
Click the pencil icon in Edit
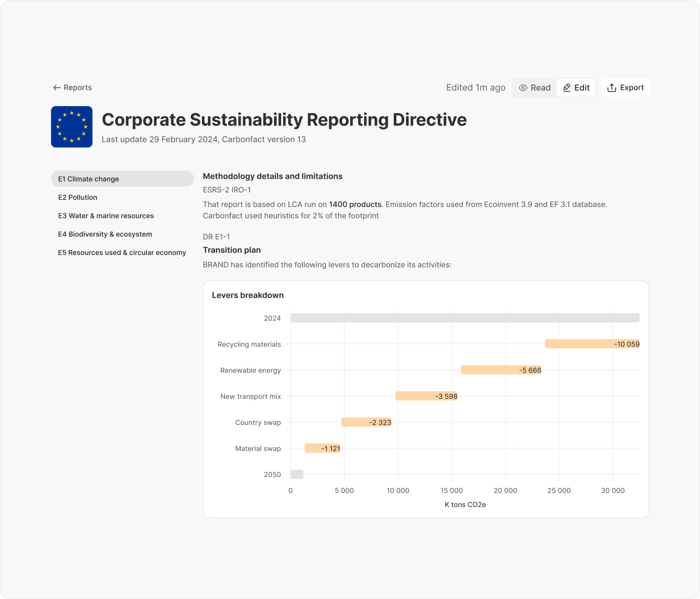(x=567, y=88)
